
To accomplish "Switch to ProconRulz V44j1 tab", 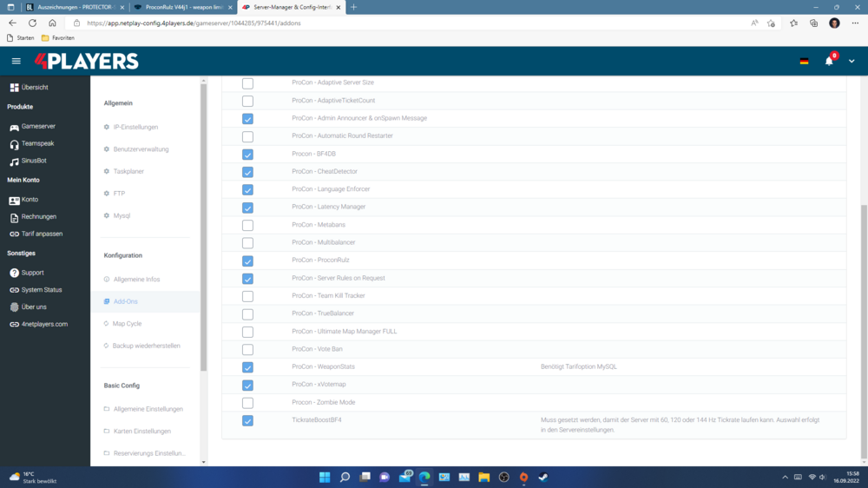I will tap(184, 7).
